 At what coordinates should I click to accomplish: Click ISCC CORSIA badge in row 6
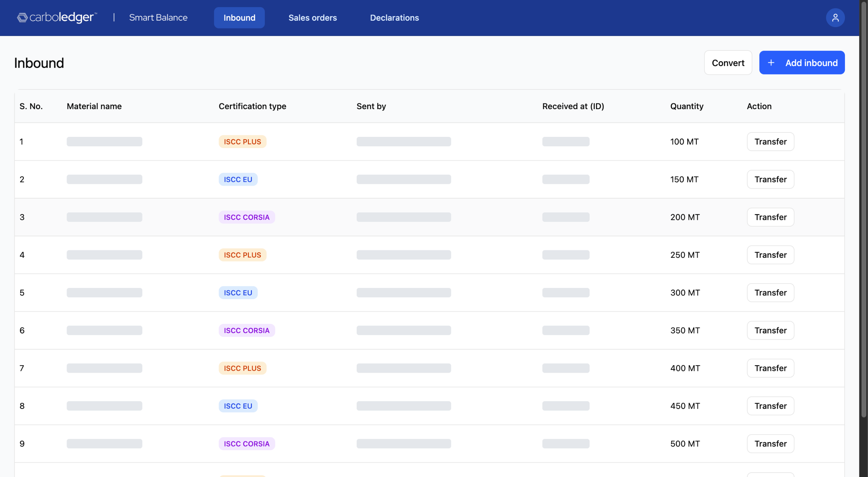(246, 330)
